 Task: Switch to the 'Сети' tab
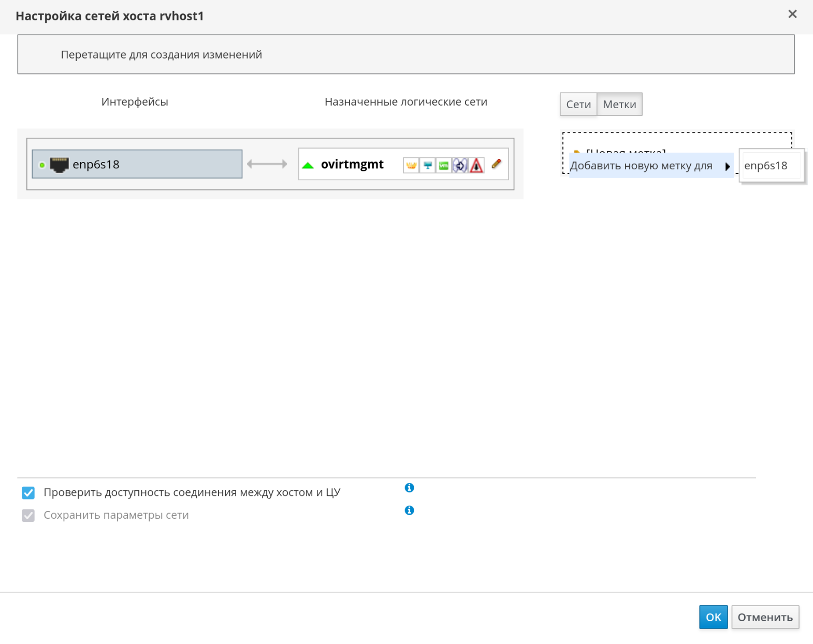click(578, 104)
